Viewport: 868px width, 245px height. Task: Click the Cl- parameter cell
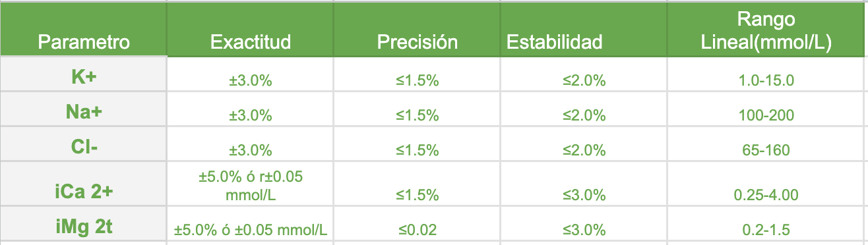[x=83, y=144]
